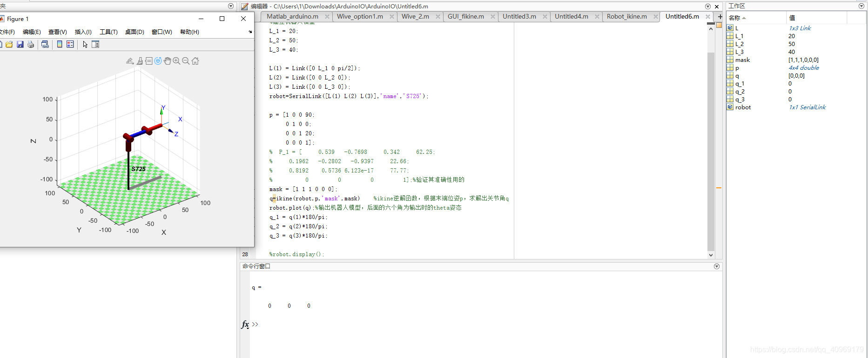The image size is (868, 358).
Task: Activate the zoom out magnifier above the plot
Action: point(186,61)
